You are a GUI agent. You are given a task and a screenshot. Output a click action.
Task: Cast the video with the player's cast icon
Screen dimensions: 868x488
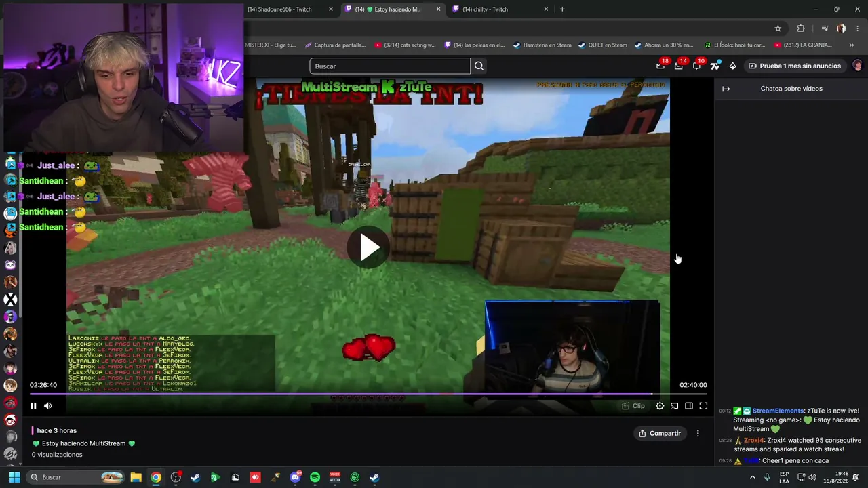coord(675,406)
